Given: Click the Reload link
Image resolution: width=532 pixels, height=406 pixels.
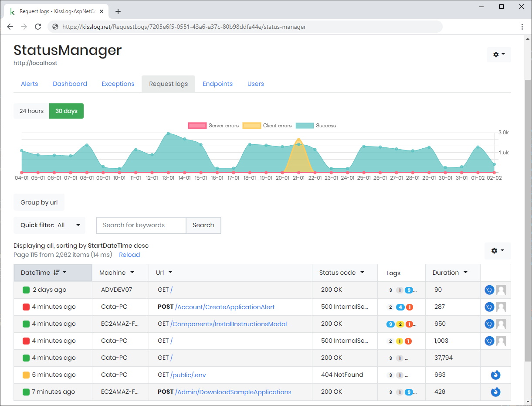Looking at the screenshot, I should point(129,255).
